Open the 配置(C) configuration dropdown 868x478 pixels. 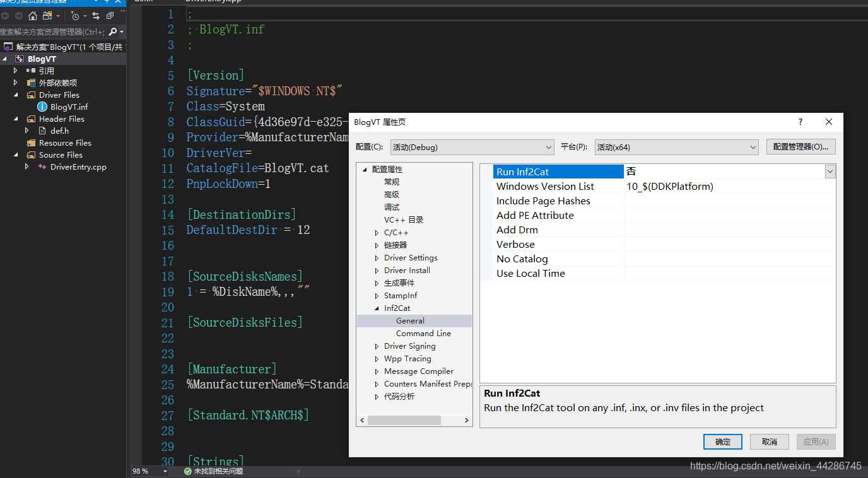click(x=472, y=147)
